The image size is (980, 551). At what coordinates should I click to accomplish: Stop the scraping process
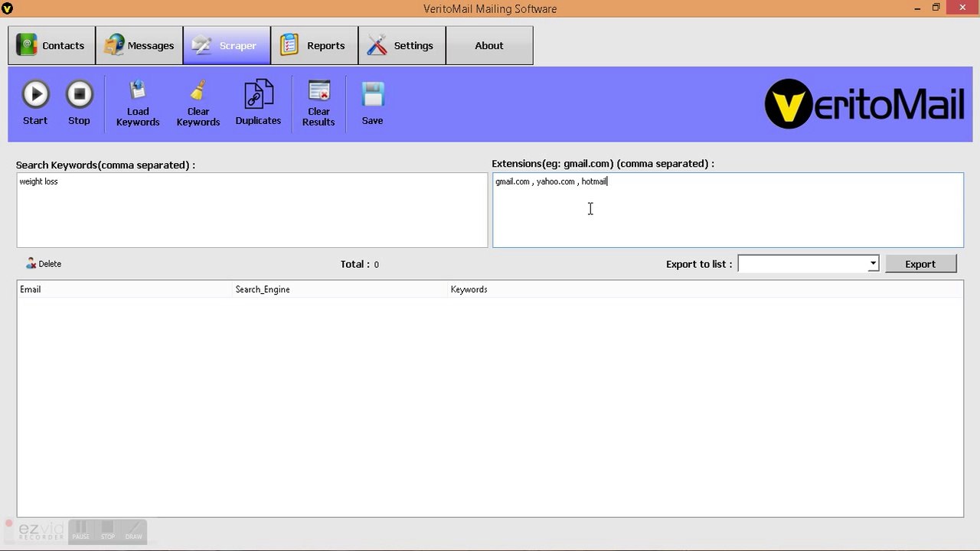tap(79, 103)
